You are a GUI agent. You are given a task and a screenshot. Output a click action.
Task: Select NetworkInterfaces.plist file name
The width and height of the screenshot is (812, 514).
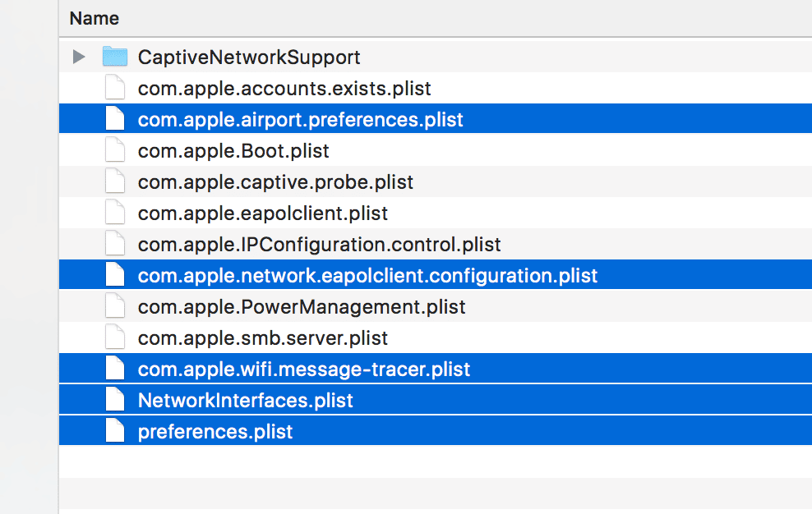tap(246, 400)
